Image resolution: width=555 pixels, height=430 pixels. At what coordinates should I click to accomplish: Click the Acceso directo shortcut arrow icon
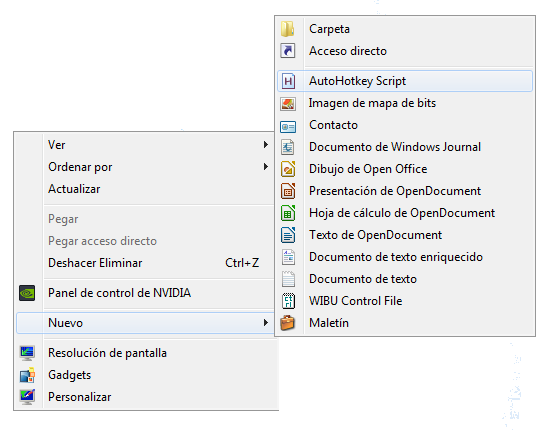[287, 51]
